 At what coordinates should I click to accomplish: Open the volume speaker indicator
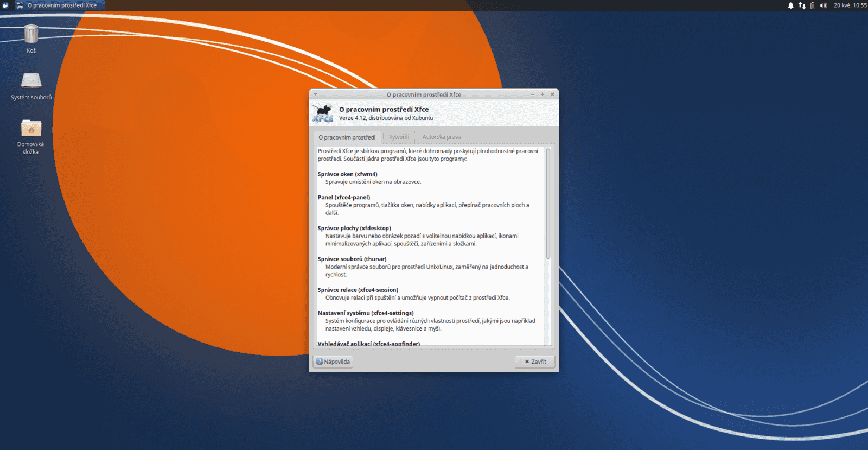coord(823,5)
